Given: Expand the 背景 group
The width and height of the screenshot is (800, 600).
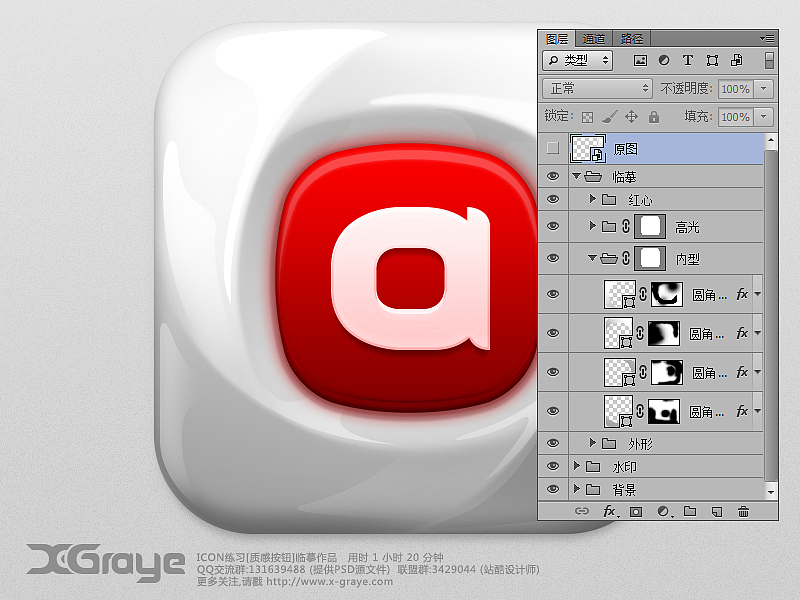Looking at the screenshot, I should coord(577,488).
